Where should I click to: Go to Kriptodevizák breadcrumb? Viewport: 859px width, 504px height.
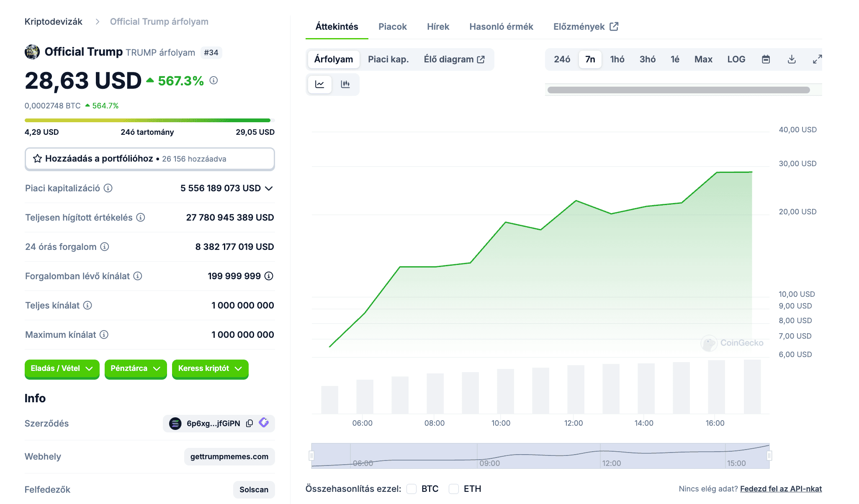(x=54, y=22)
